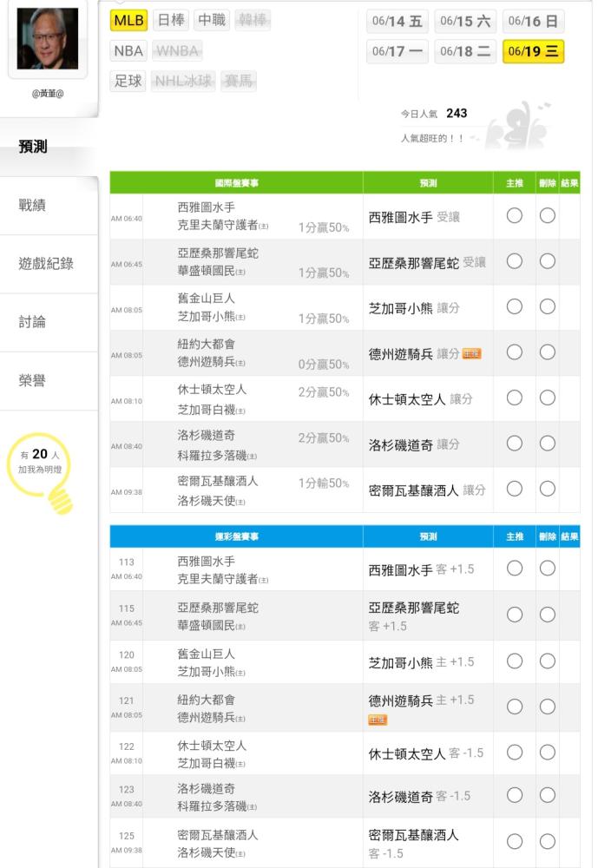Switch to the MLB league tab

tap(128, 21)
